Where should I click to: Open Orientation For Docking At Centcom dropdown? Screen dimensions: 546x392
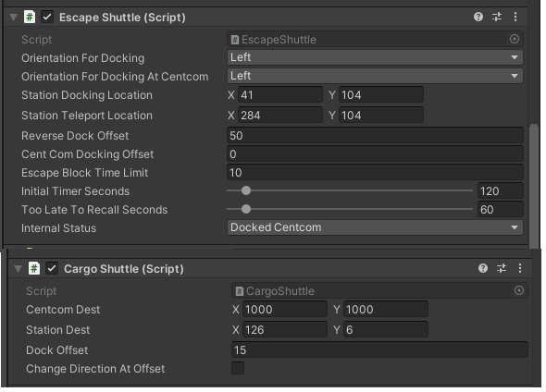point(375,76)
